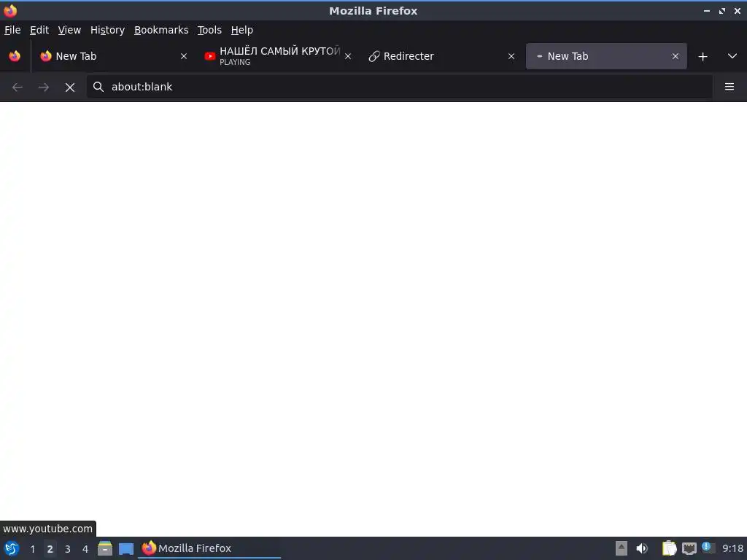The width and height of the screenshot is (747, 560).
Task: Open the Help menu
Action: tap(242, 30)
